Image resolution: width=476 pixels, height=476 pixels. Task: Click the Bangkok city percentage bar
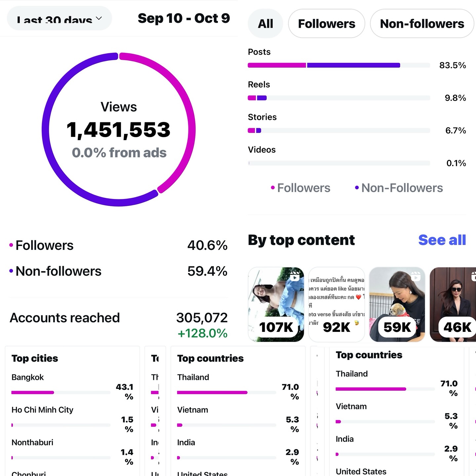61,393
